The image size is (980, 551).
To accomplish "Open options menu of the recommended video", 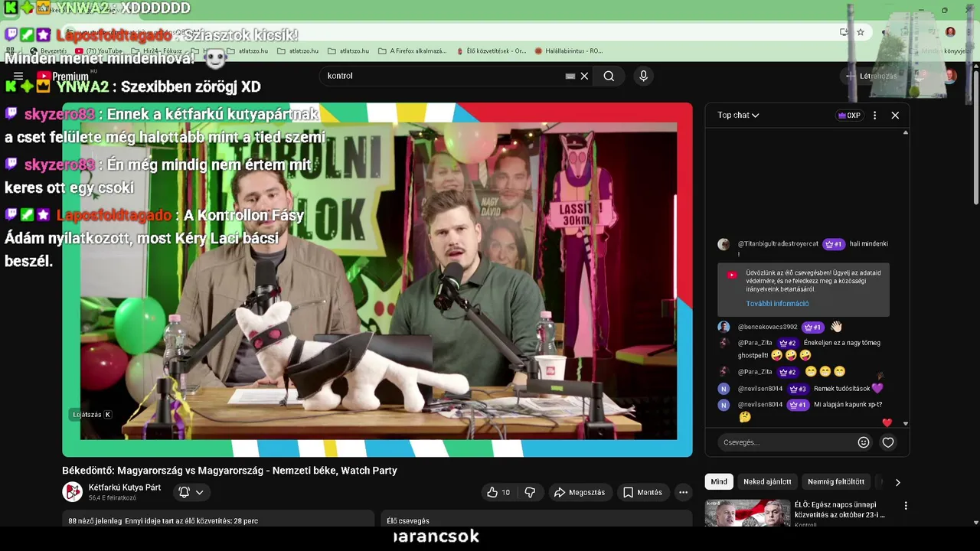I will (x=906, y=506).
